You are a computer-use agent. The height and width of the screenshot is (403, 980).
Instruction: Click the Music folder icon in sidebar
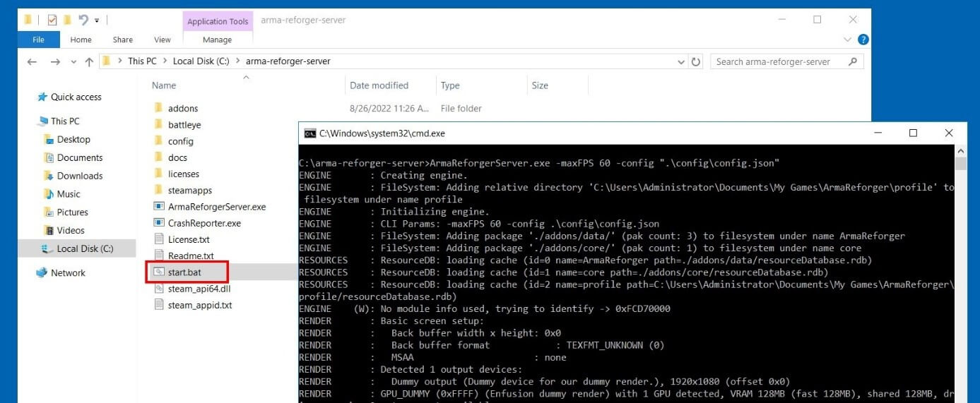[x=49, y=194]
